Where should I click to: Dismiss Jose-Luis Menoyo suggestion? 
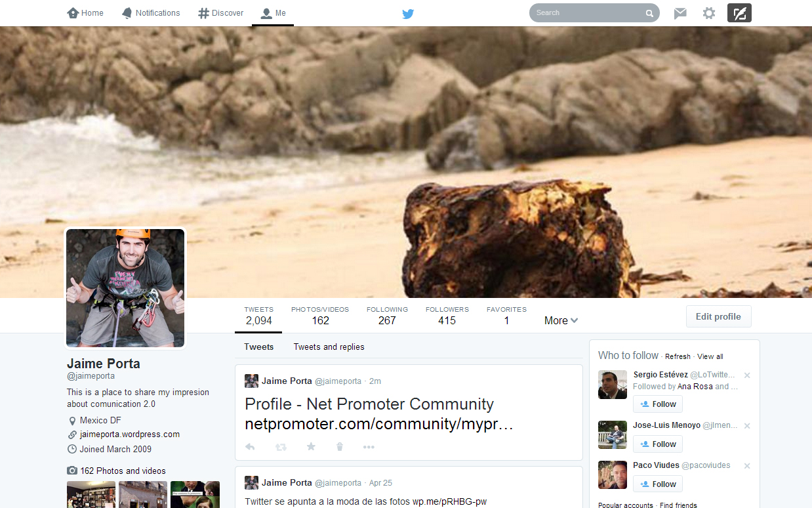[747, 426]
